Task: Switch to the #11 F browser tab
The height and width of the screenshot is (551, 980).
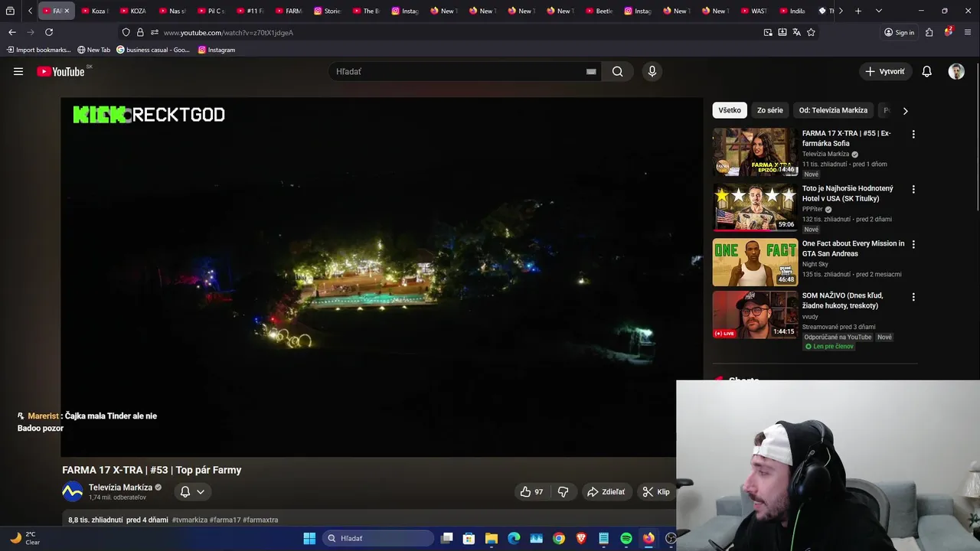Action: point(250,11)
